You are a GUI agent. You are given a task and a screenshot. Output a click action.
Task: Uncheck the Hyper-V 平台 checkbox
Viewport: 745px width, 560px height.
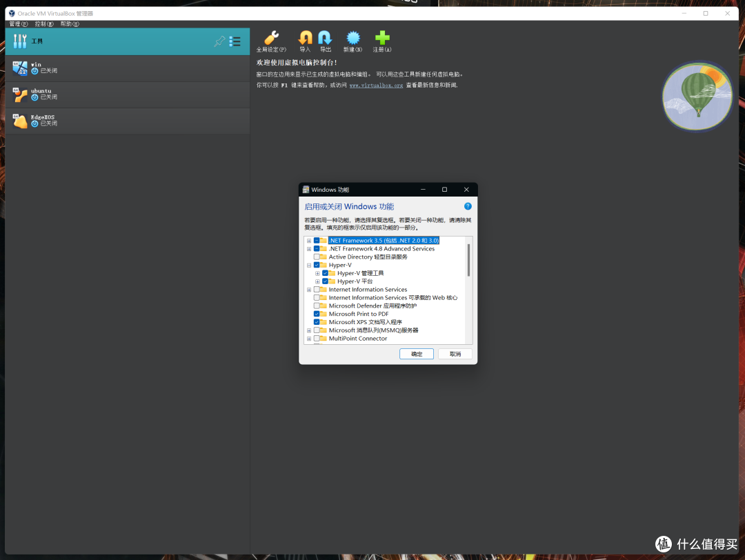[325, 281]
